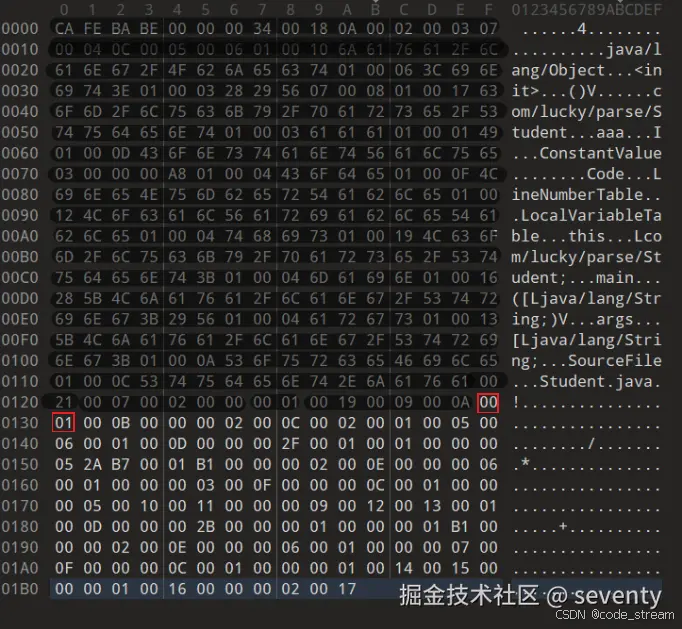Click the offset label 00A0
The width and height of the screenshot is (682, 629).
(20, 236)
